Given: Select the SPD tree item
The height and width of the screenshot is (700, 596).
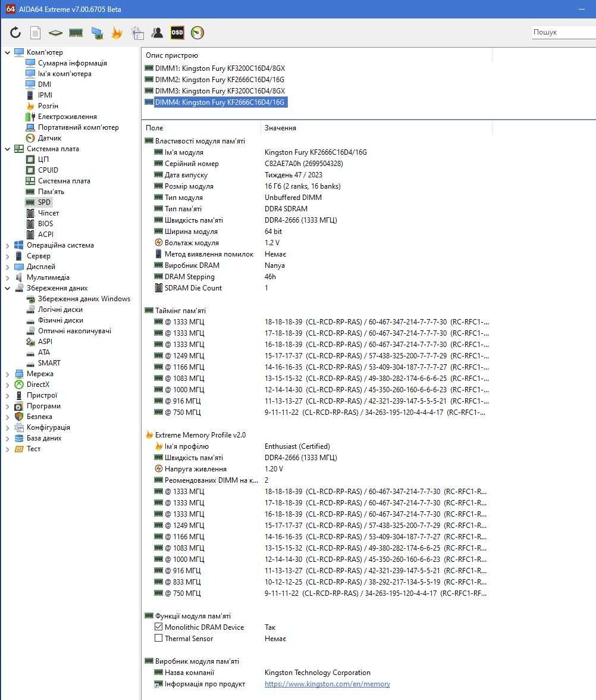Looking at the screenshot, I should 44,202.
